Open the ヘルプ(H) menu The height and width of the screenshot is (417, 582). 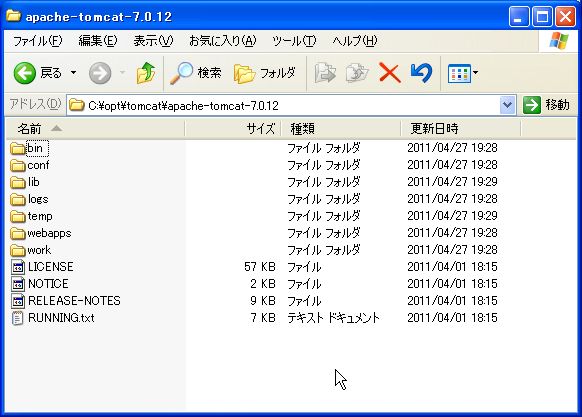354,40
